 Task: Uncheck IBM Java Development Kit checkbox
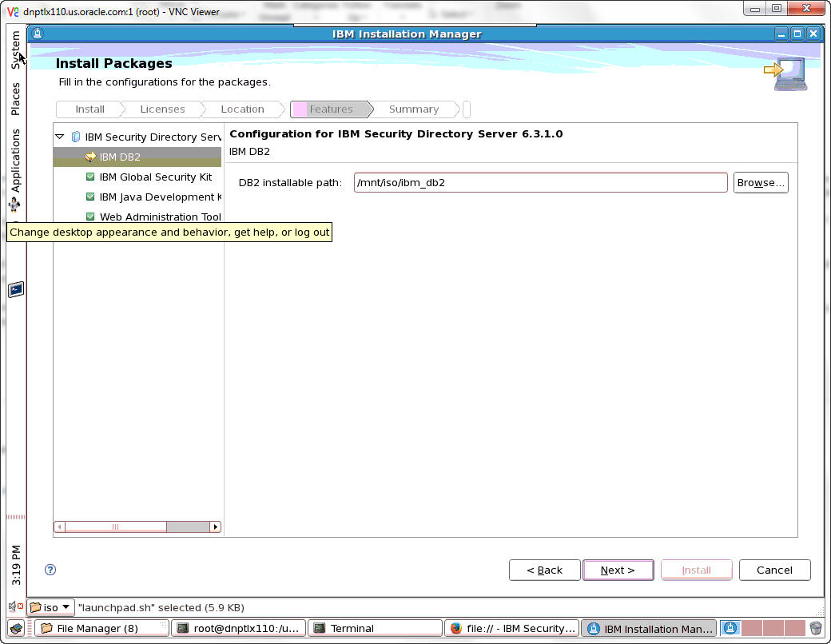click(x=90, y=197)
